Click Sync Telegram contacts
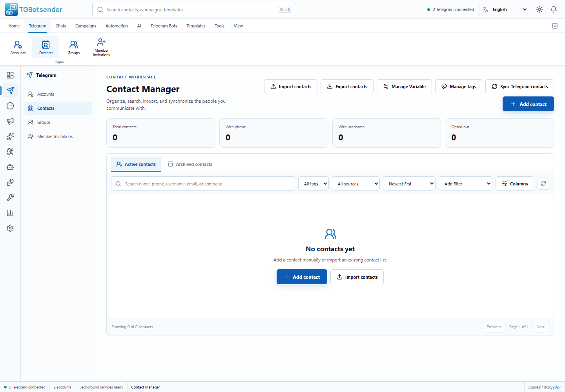This screenshot has height=392, width=565. coord(519,86)
